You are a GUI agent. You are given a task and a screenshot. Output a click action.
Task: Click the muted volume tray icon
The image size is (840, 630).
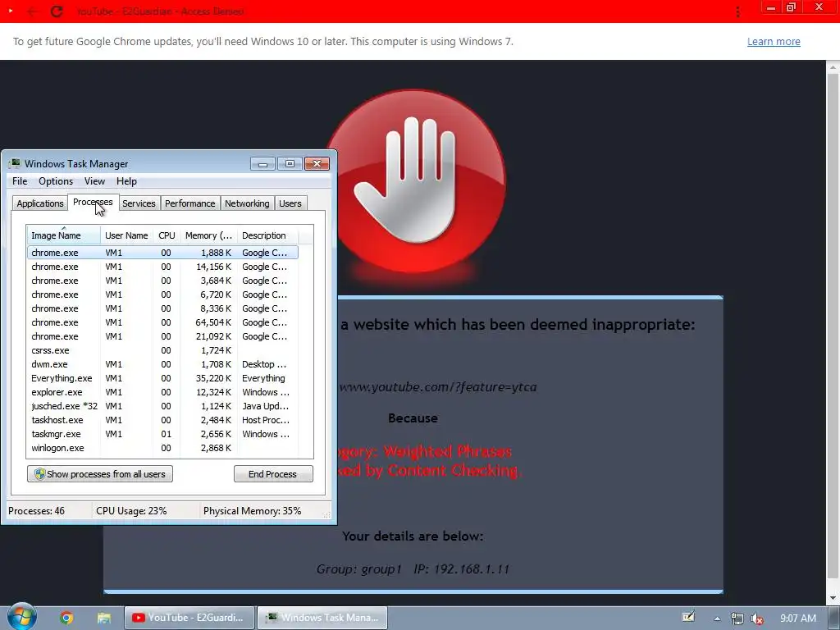(757, 619)
